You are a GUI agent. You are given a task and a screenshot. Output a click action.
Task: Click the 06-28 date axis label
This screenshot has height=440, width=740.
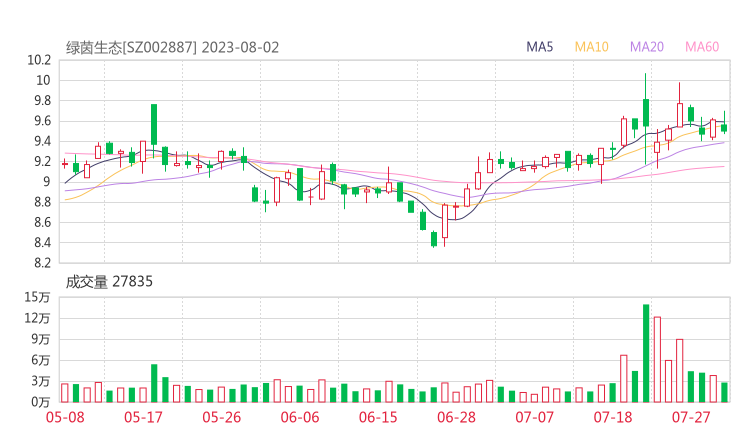click(x=456, y=417)
